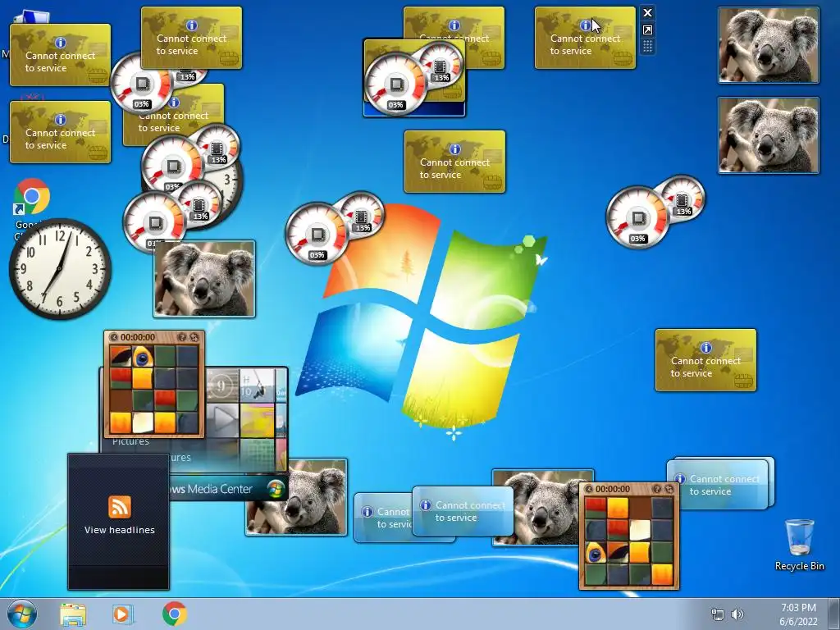This screenshot has height=630, width=840.
Task: Click countdown 9 thumbnail in Media Center gadget
Action: 221,386
